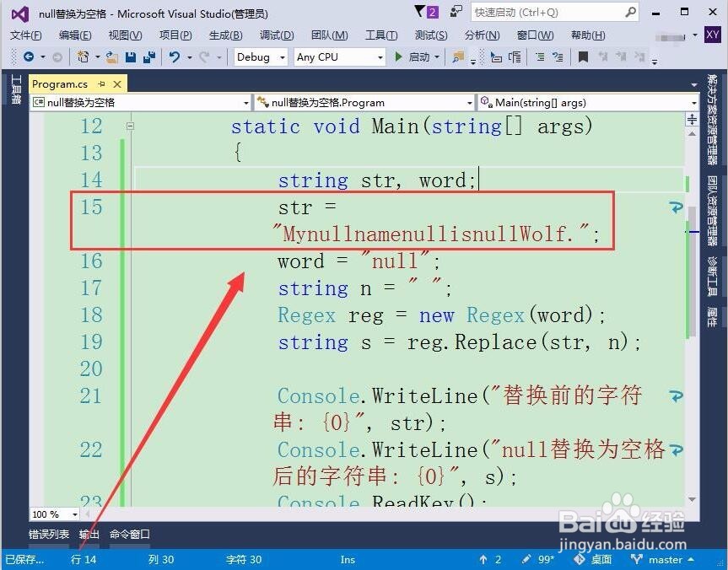Click the master branch control in status bar

tap(666, 559)
